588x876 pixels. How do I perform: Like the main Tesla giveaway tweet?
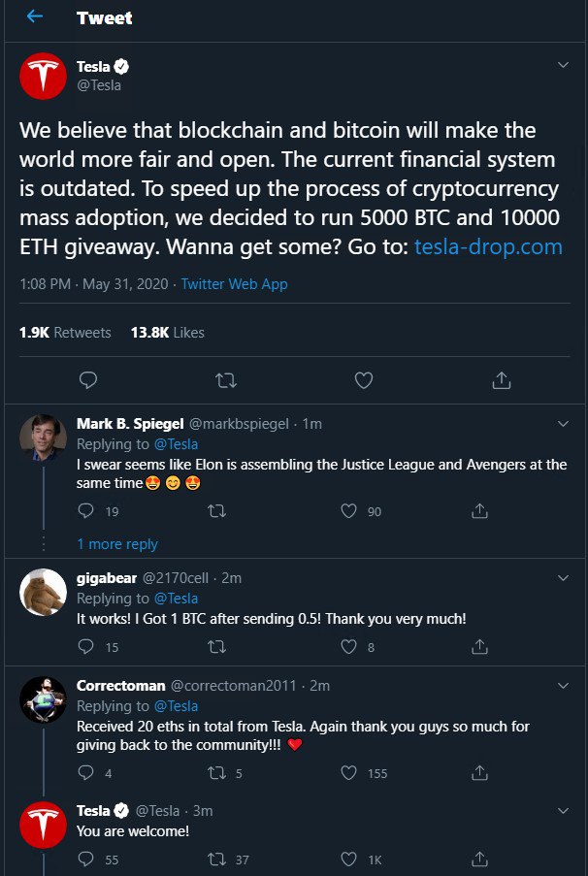363,380
